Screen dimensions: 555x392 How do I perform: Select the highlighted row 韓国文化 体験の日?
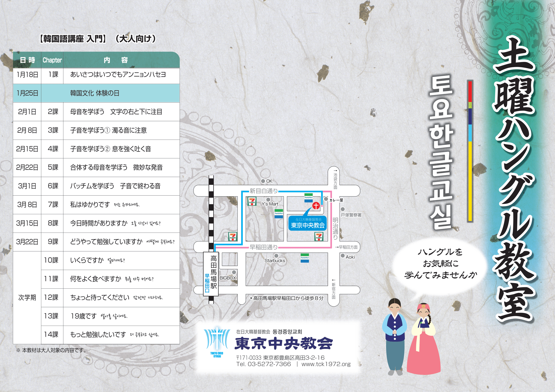click(x=96, y=93)
